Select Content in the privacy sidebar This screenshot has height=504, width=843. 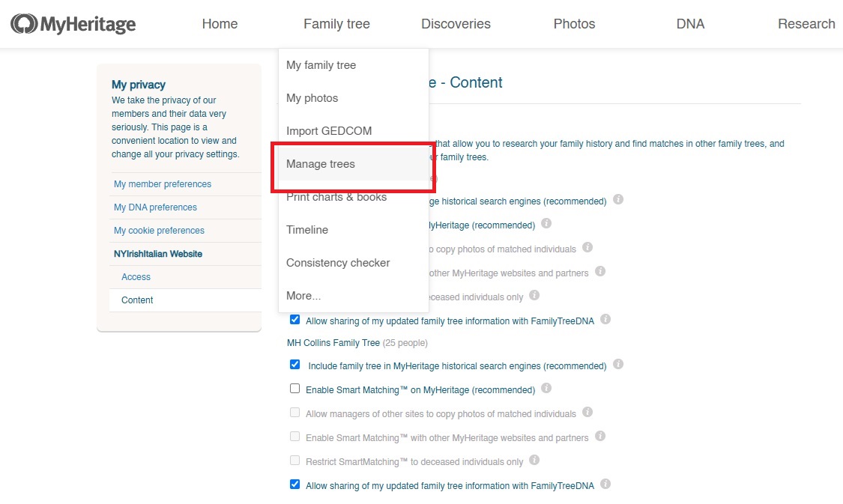[137, 300]
